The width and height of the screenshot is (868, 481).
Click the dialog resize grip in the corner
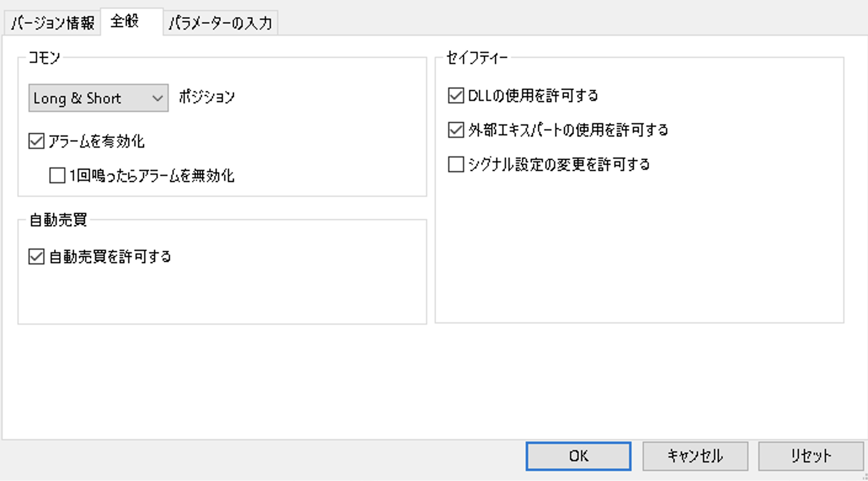point(863,476)
